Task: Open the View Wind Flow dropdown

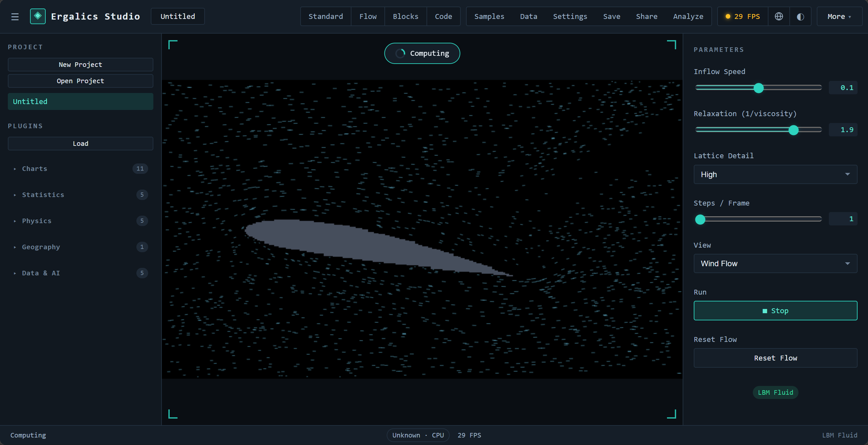Action: tap(775, 263)
